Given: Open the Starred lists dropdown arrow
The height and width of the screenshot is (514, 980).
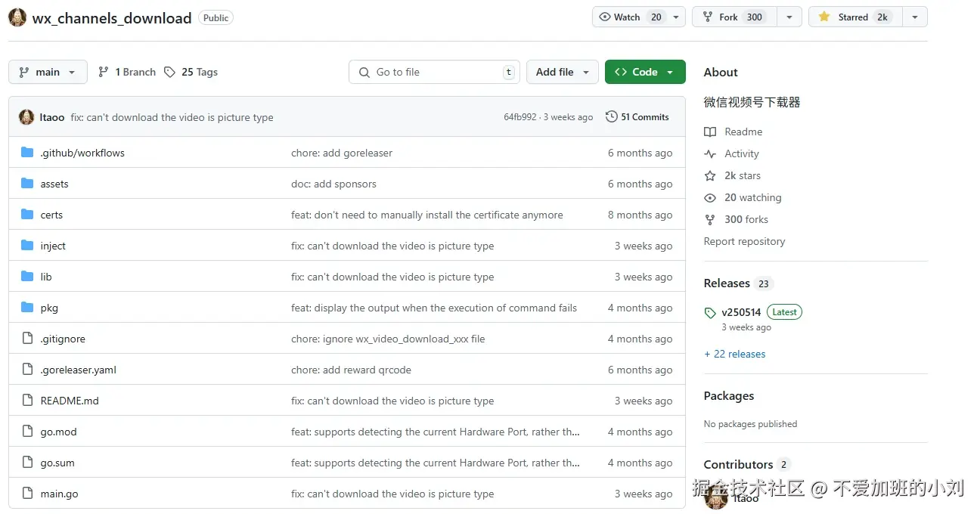Looking at the screenshot, I should (x=915, y=17).
